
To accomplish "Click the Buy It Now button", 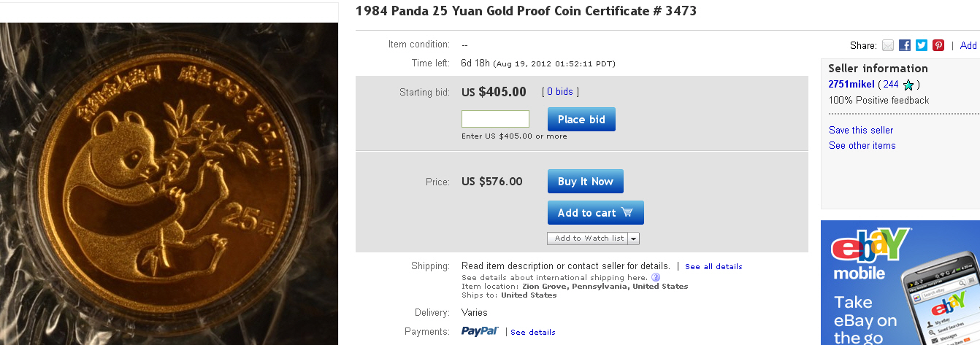I will [x=585, y=182].
